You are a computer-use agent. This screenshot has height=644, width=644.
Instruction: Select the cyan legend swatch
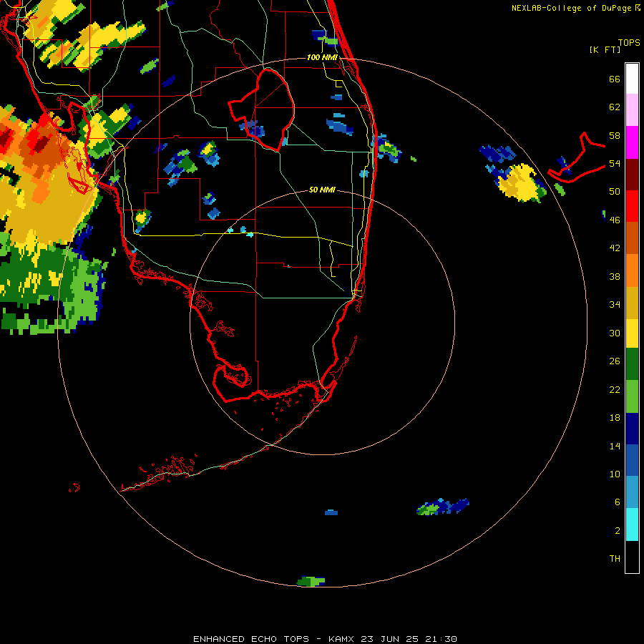pos(632,525)
